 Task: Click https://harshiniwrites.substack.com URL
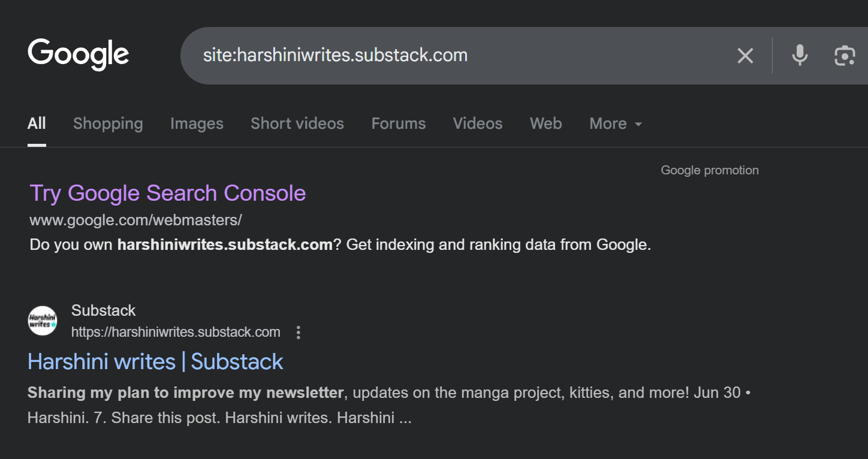click(x=176, y=332)
